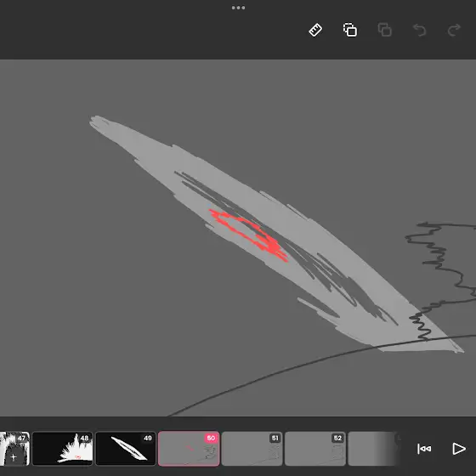Rewind to the first frame
Viewport: 476px width, 476px height.
tap(424, 449)
